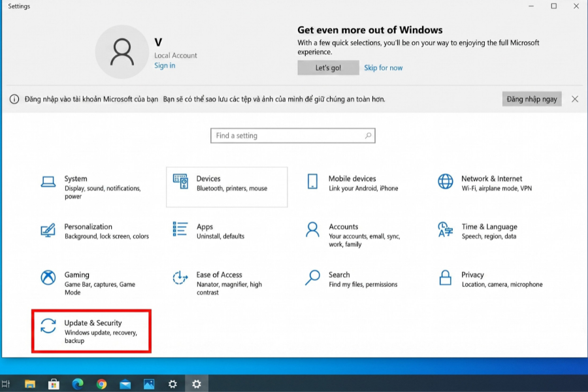
Task: Open File Explorer from the taskbar
Action: [30, 384]
